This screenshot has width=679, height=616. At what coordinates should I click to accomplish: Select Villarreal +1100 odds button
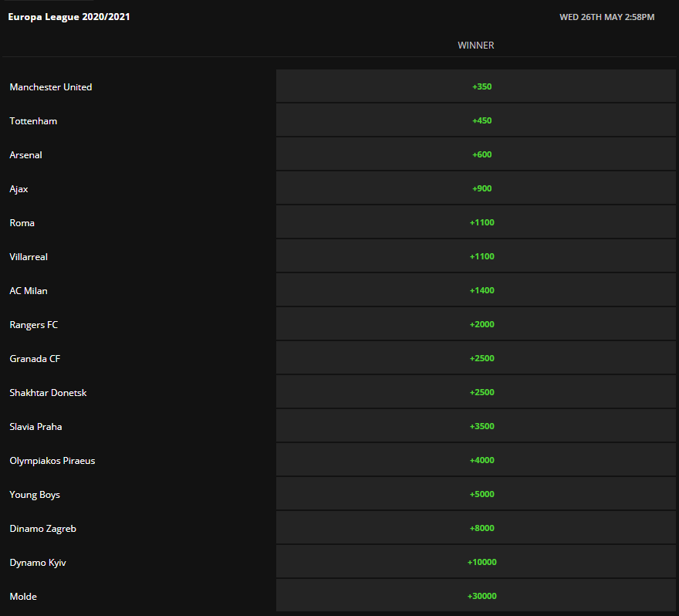click(476, 256)
